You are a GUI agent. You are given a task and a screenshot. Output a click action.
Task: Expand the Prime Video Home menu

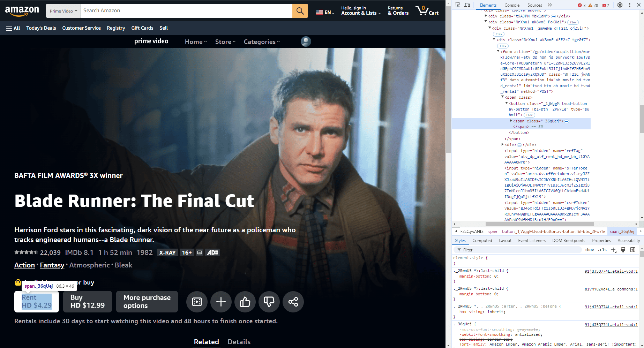coord(196,42)
